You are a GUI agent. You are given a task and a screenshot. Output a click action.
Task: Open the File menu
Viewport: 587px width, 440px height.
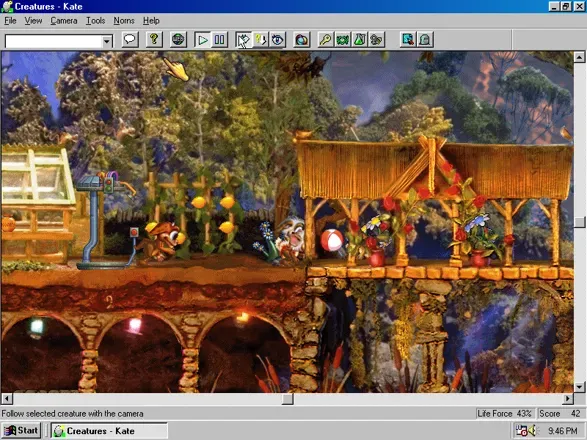[10, 21]
